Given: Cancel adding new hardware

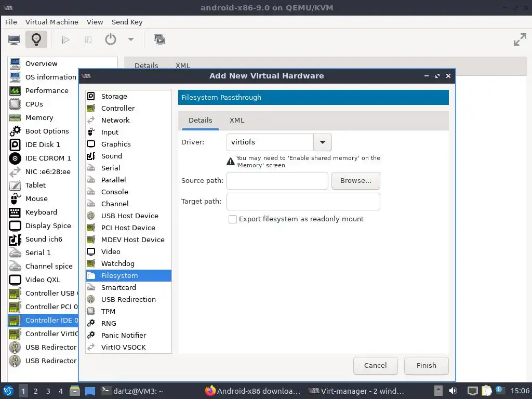Looking at the screenshot, I should pyautogui.click(x=375, y=365).
